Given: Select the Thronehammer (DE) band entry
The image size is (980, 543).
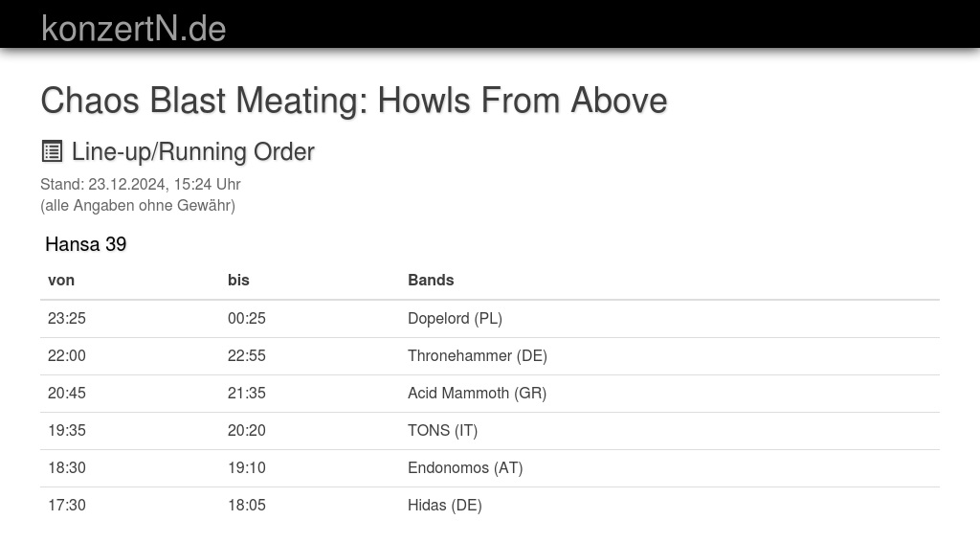Looking at the screenshot, I should pyautogui.click(x=478, y=356).
